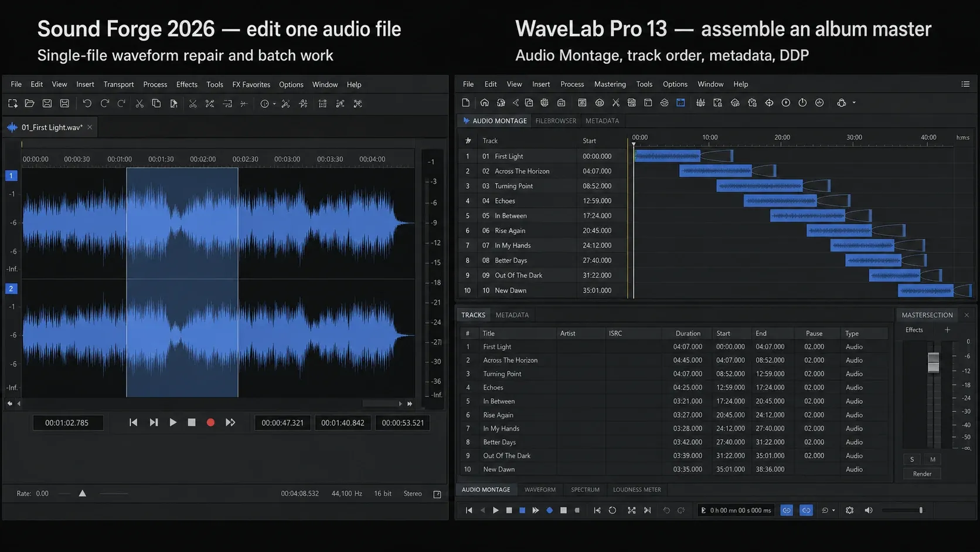
Task: Click Paste icon in Sound Forge toolbar
Action: tap(173, 103)
